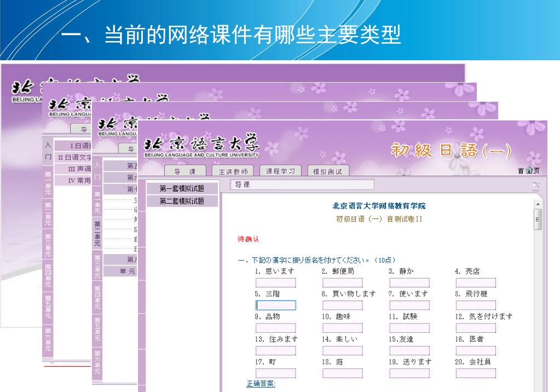Open 第一单元 in the window with the 单元 row
This screenshot has width=560, height=392.
97,203
